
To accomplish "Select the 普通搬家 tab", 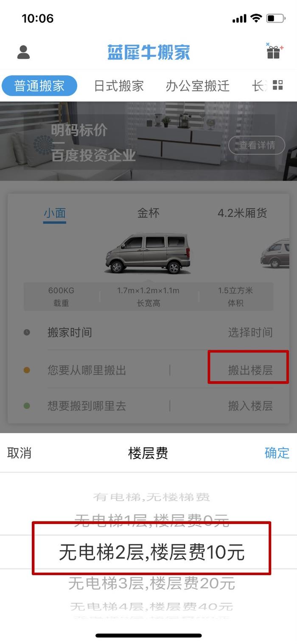I will pyautogui.click(x=39, y=86).
